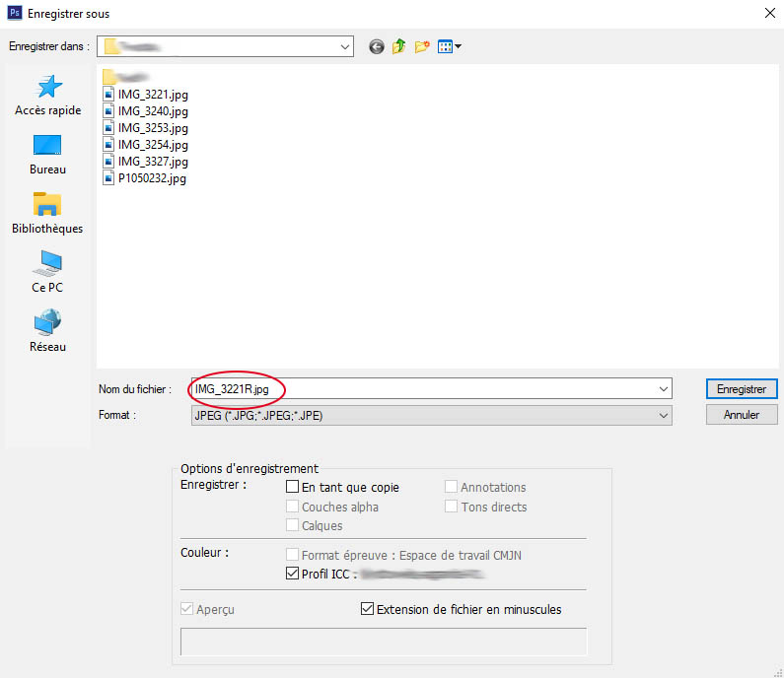
Task: Open Accès rapide in sidebar
Action: pos(47,95)
